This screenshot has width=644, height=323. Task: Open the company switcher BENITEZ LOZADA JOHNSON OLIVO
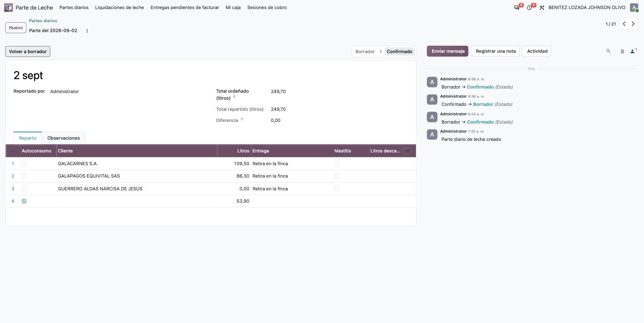(x=587, y=7)
